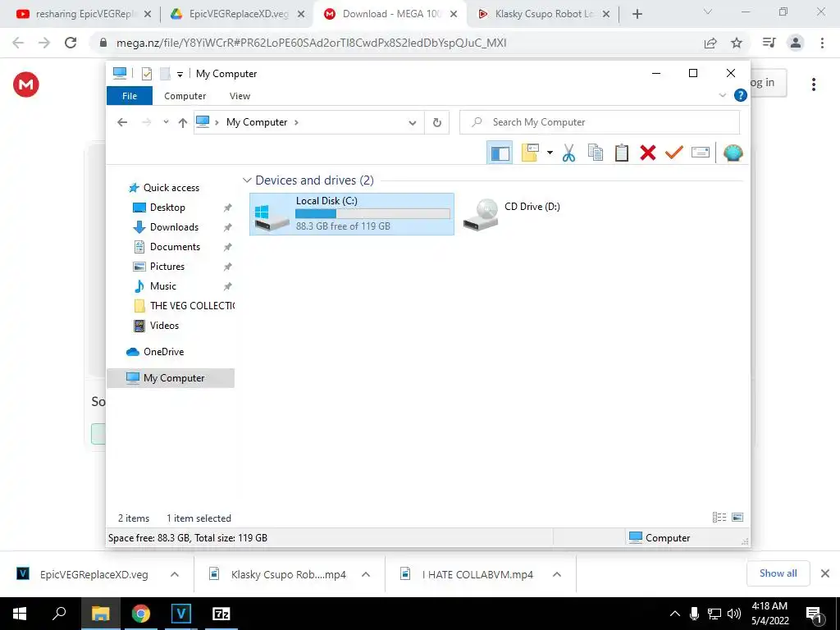Open recent locations dropdown in Explorer
This screenshot has width=840, height=630.
click(166, 122)
